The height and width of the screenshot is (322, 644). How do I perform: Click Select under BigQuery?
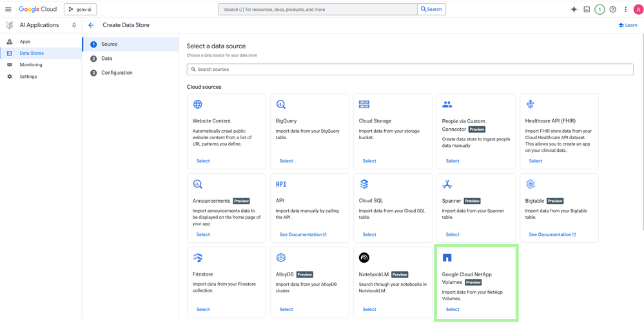click(x=286, y=161)
